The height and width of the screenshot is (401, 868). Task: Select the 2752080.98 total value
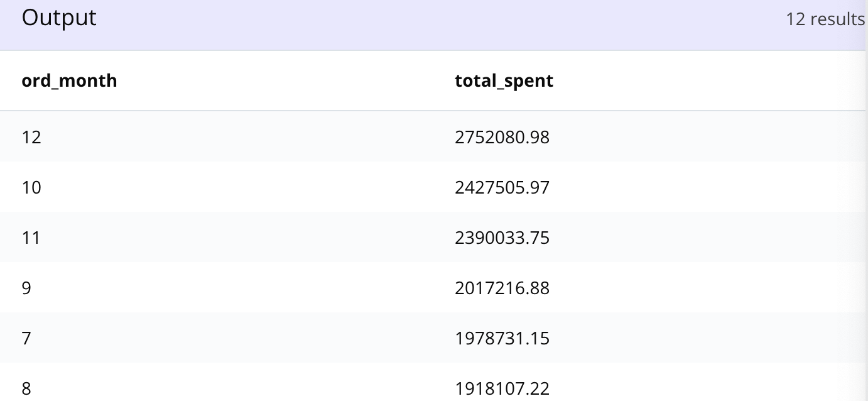click(x=502, y=137)
